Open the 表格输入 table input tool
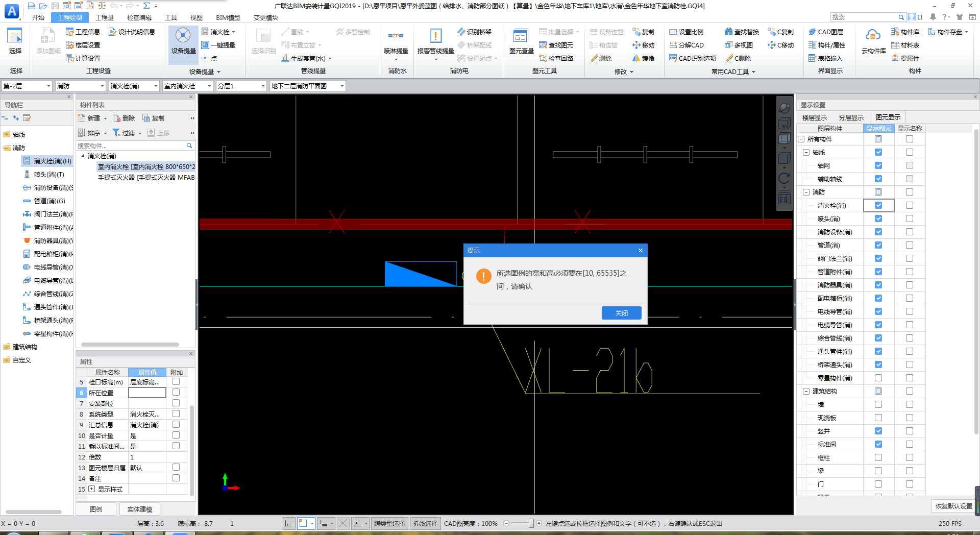Screen dimensions: 980x535 click(x=825, y=58)
